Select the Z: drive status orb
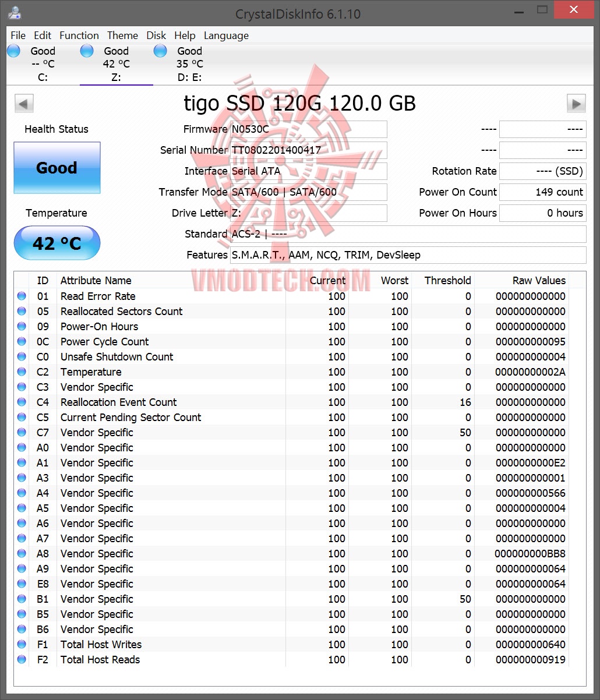This screenshot has width=600, height=700. click(87, 51)
